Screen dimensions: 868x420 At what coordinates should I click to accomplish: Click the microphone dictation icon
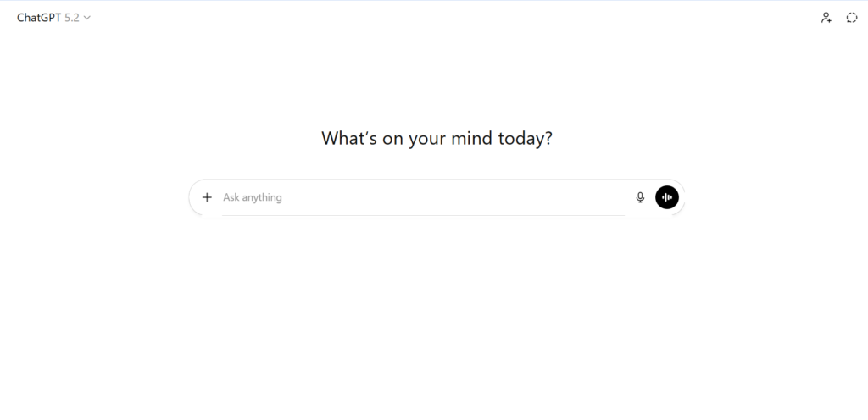point(640,197)
